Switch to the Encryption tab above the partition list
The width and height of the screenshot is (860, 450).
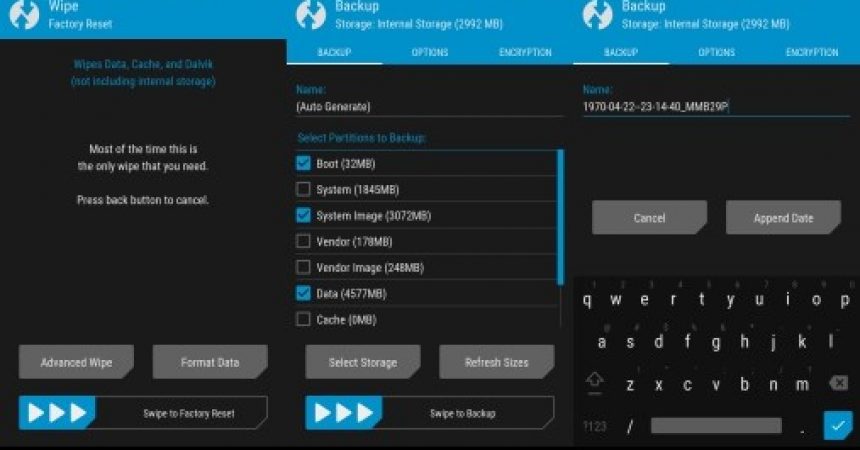tap(525, 52)
